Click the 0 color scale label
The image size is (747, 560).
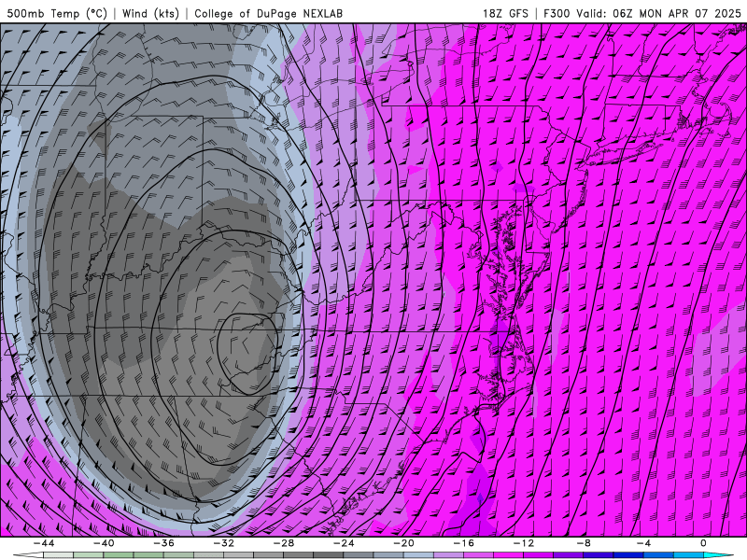point(703,543)
